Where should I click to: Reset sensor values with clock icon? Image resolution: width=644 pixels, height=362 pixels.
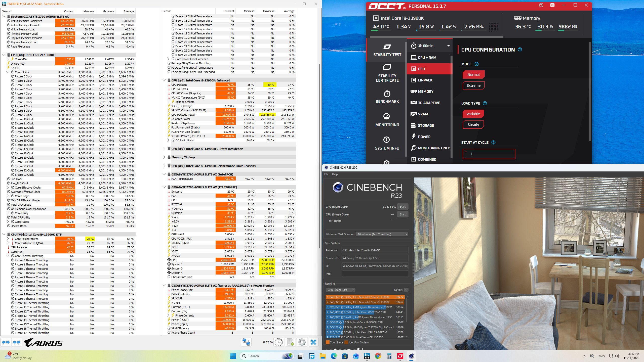[278, 342]
